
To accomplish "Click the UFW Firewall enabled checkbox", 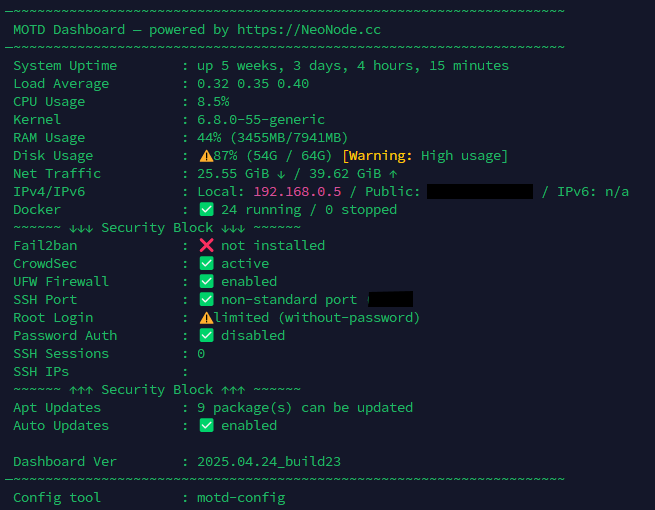I will pyautogui.click(x=206, y=281).
